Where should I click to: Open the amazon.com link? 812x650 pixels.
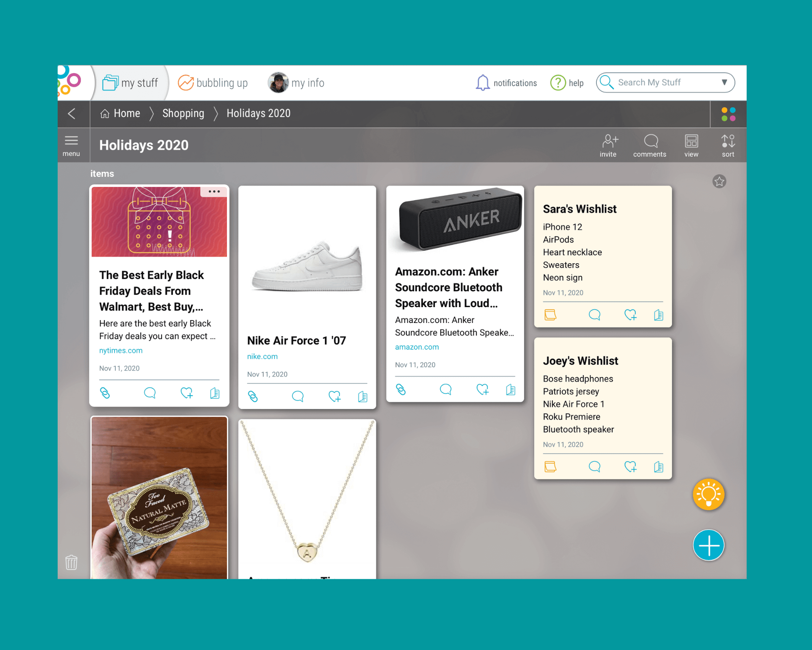click(x=417, y=347)
